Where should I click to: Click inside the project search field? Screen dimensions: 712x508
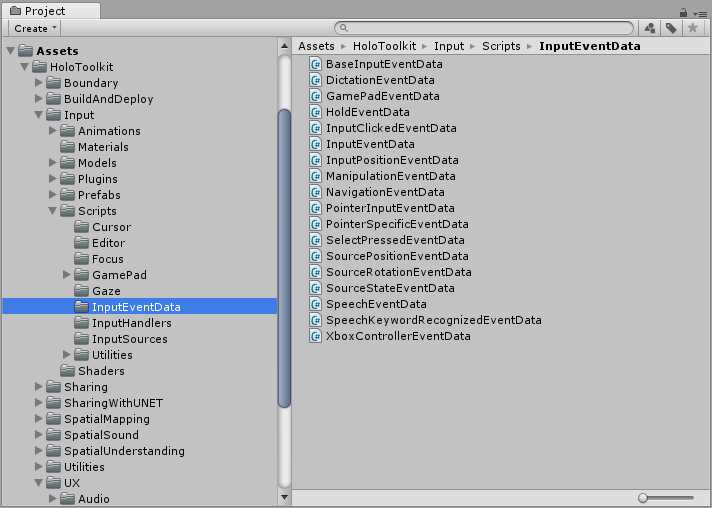click(484, 28)
